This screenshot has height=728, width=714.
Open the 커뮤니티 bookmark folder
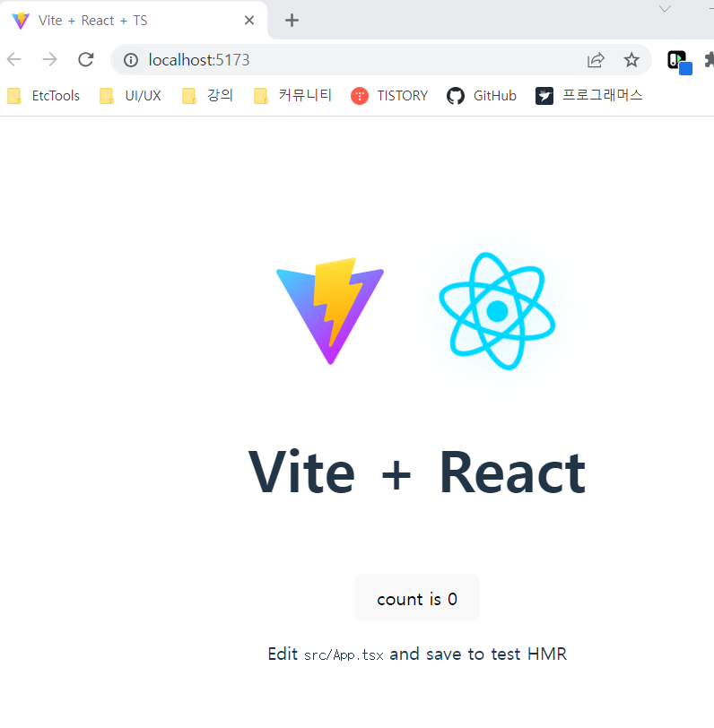[x=292, y=96]
